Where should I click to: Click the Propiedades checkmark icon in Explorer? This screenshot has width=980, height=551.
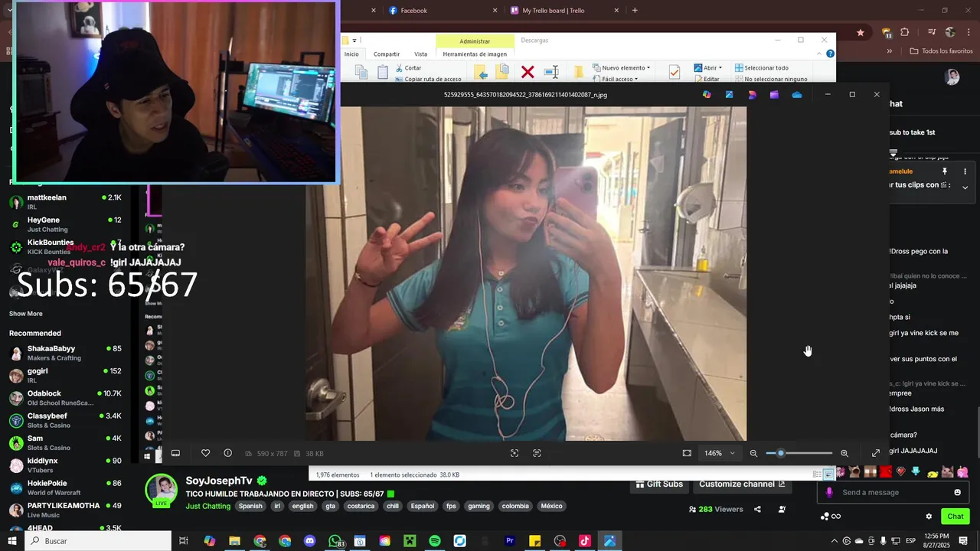coord(674,72)
